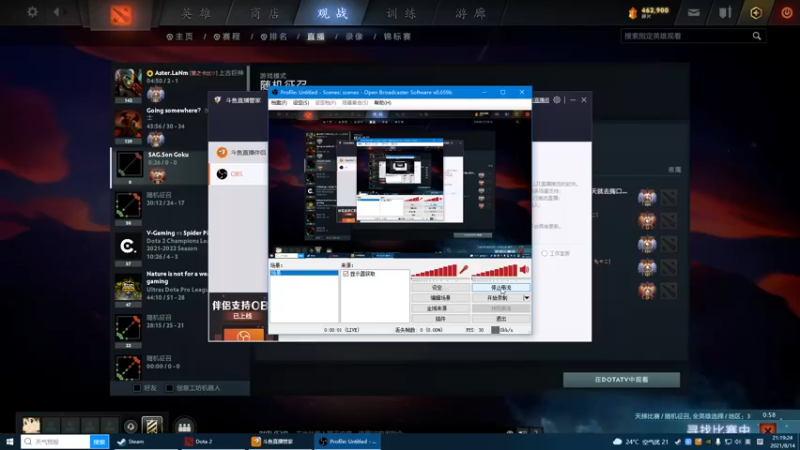Toggle the workshop bots checkbox
Image resolution: width=800 pixels, height=450 pixels.
(x=169, y=388)
